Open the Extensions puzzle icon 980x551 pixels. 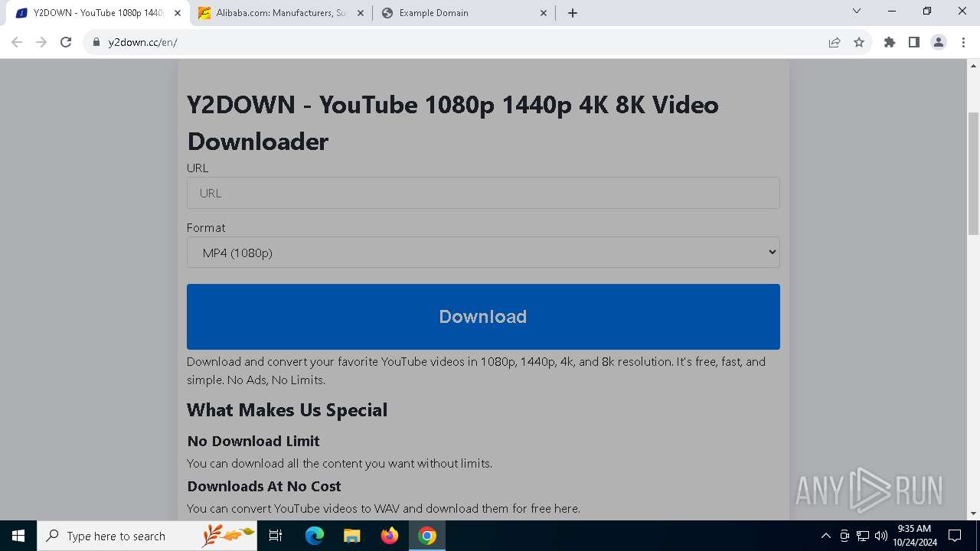coord(890,42)
